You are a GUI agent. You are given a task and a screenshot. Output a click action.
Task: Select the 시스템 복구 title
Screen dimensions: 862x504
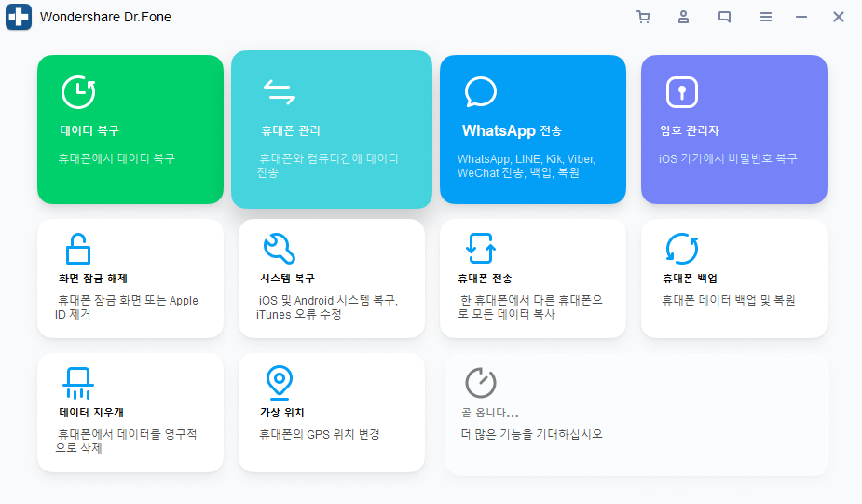pos(288,279)
